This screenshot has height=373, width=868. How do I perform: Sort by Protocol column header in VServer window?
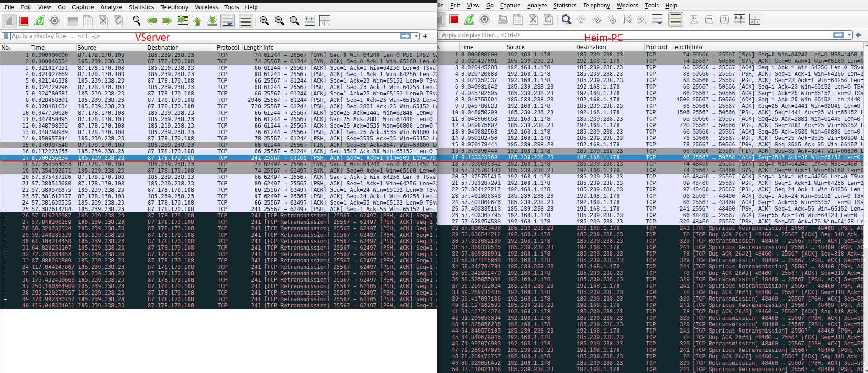228,47
